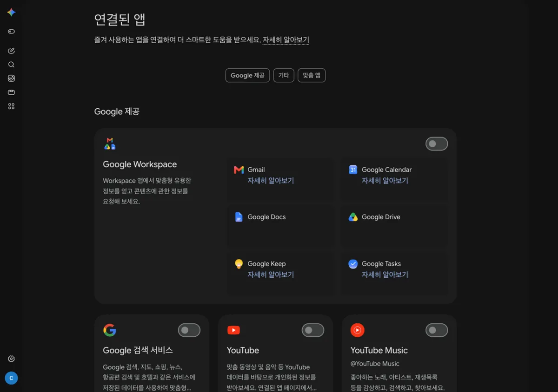Enable the Google Workspace toggle
The image size is (558, 392).
(x=437, y=144)
